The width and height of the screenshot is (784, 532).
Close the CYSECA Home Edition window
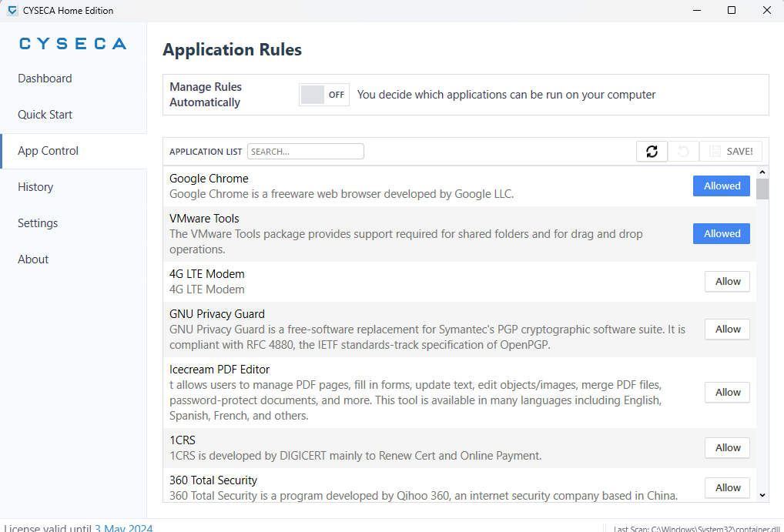coord(766,11)
